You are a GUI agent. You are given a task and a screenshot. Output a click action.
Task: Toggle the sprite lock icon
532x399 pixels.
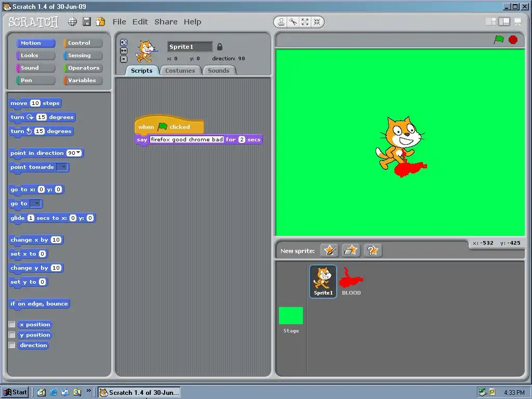(220, 47)
